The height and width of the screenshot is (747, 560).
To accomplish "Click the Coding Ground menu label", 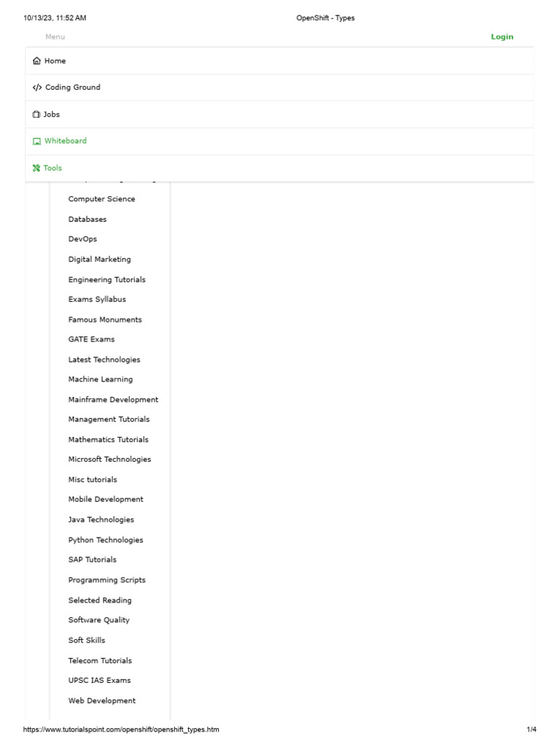I will pos(73,88).
